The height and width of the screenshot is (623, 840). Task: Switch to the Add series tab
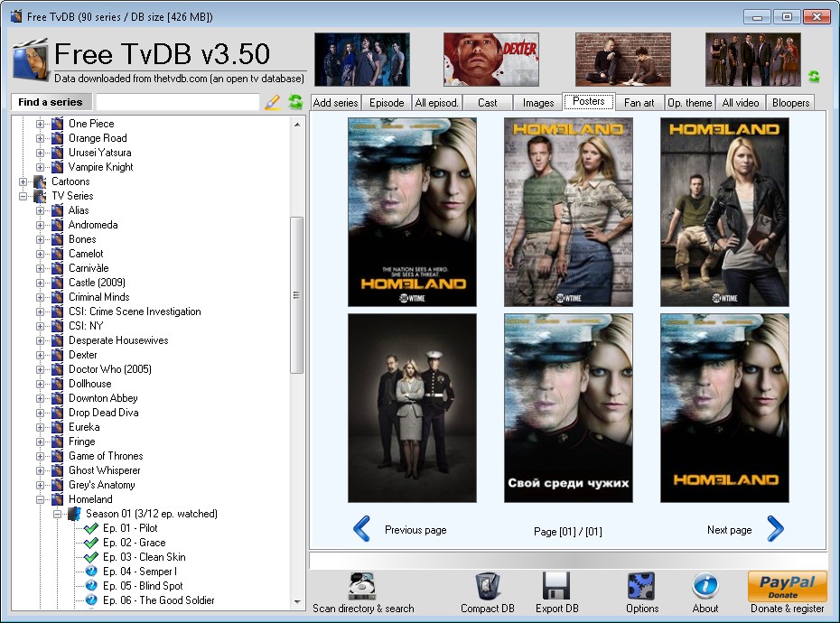tap(335, 102)
